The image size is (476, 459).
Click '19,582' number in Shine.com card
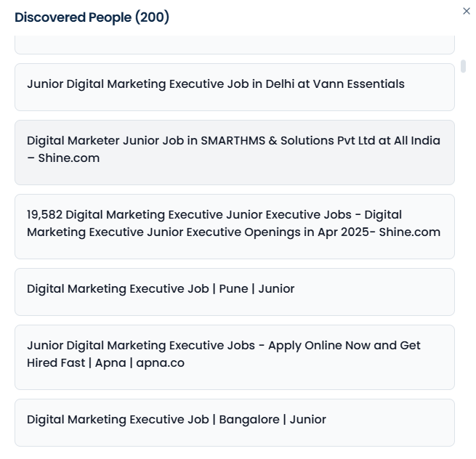tap(44, 215)
